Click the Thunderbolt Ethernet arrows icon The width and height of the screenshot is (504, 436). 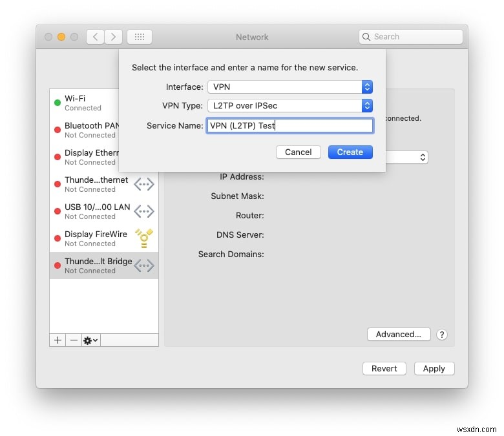click(x=144, y=184)
